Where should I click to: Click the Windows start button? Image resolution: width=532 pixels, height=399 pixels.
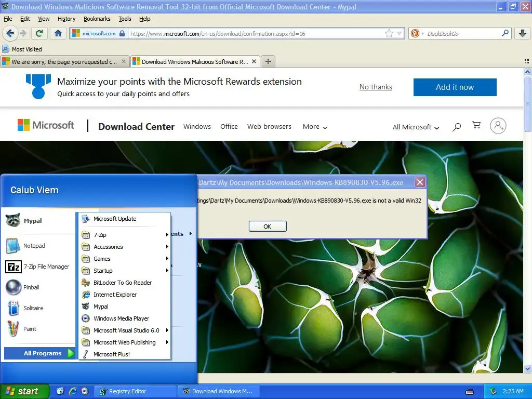24,391
